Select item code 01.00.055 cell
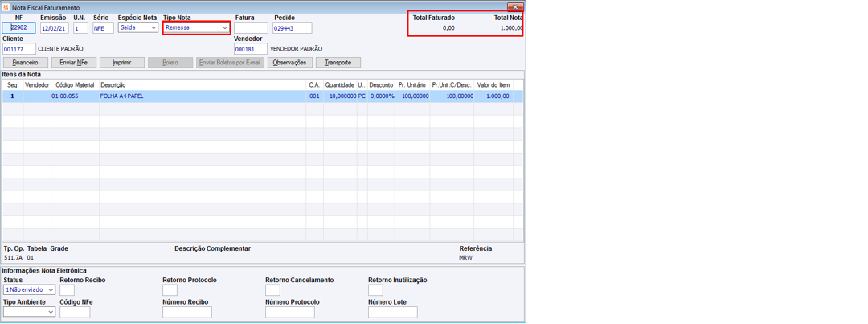868x324 pixels. click(75, 96)
